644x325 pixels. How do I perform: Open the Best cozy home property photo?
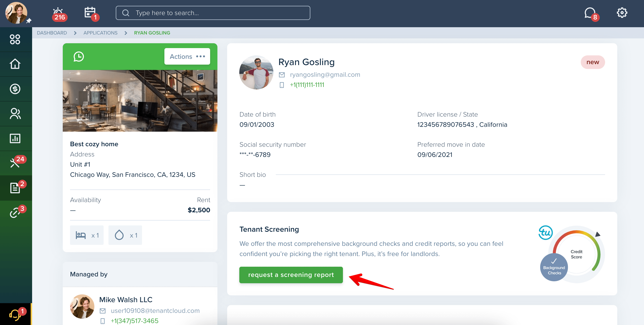tap(140, 101)
